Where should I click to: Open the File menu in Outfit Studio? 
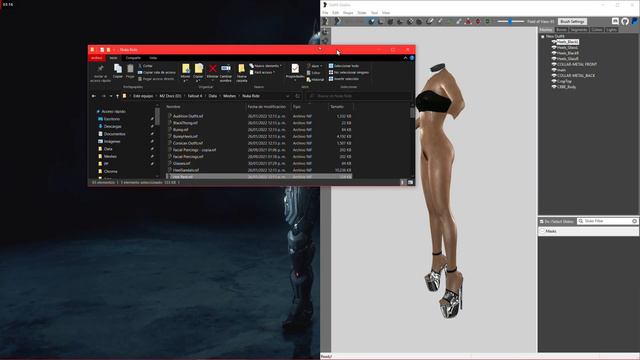click(x=325, y=13)
